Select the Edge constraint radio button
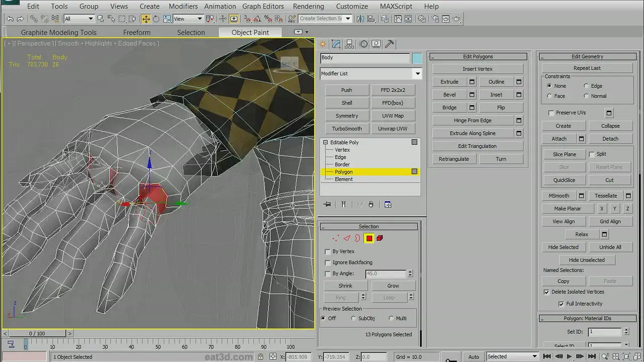 [x=586, y=86]
